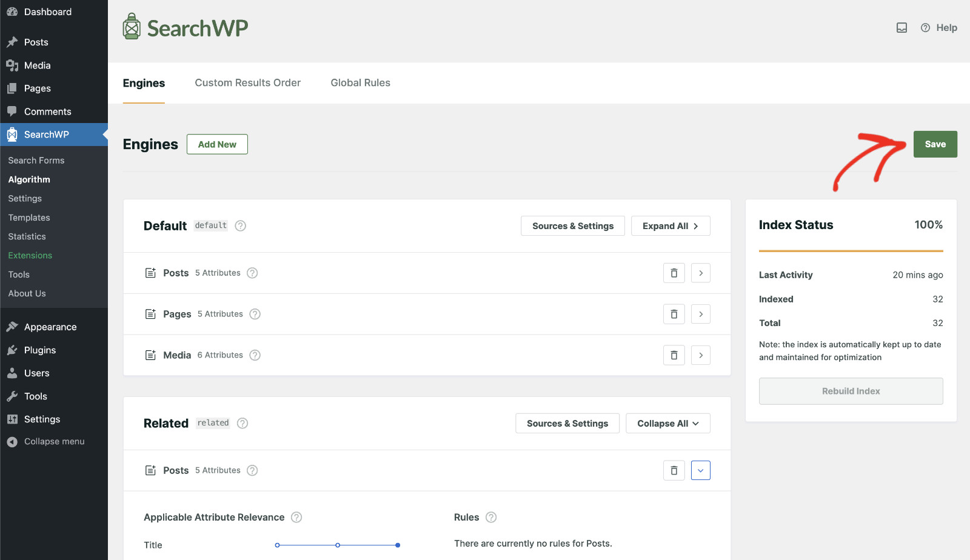Expand the Pages row in Default engine
The height and width of the screenshot is (560, 970).
700,314
